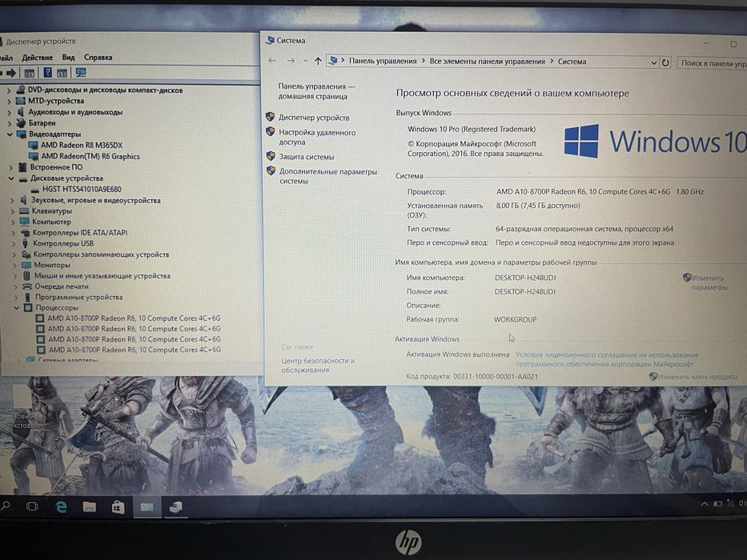Expand Аудиовходы и аудиовыходы node
747x560 pixels.
[9, 112]
